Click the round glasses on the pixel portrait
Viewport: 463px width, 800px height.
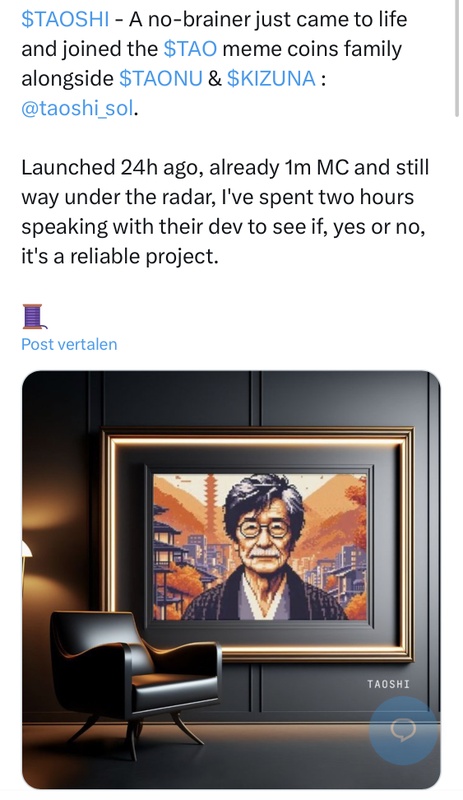click(x=264, y=528)
